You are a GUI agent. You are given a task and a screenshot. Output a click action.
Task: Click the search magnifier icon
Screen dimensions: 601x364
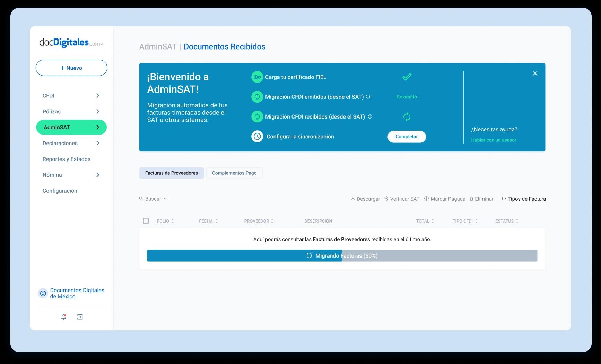[141, 199]
